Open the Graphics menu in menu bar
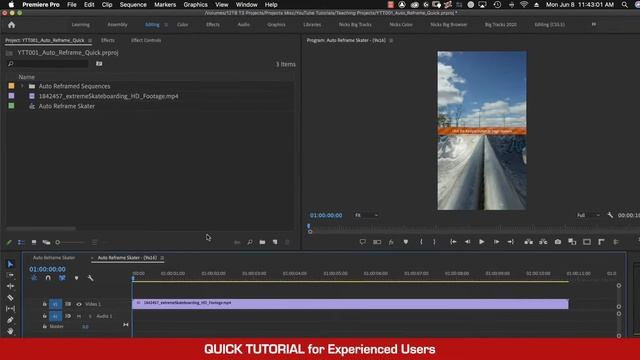The width and height of the screenshot is (640, 360). tap(195, 4)
